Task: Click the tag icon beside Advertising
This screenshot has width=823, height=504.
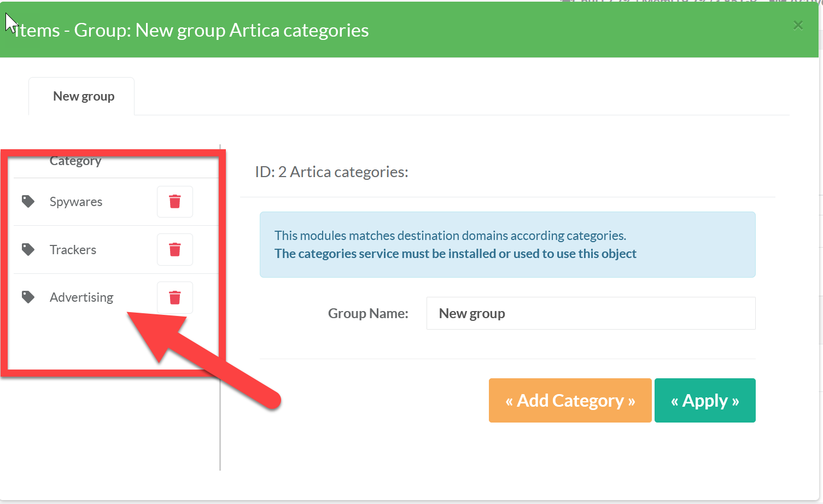Action: [28, 297]
